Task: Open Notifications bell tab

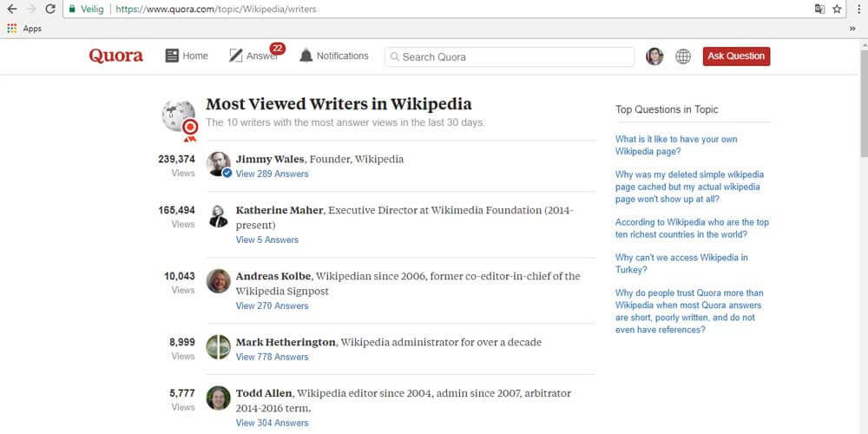Action: (x=334, y=56)
